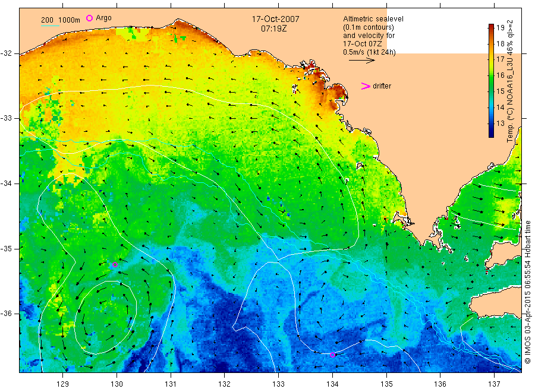
Task: Click the longitude label 136
Action: [440, 384]
